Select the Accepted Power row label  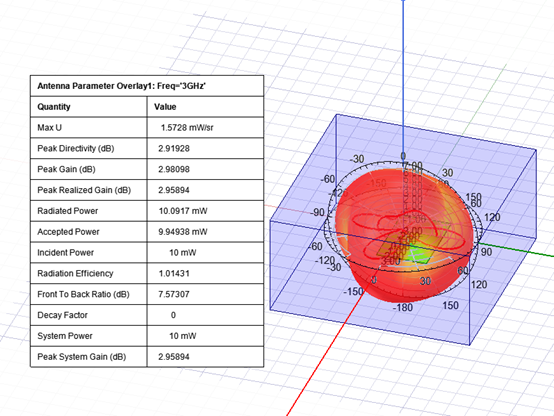68,232
